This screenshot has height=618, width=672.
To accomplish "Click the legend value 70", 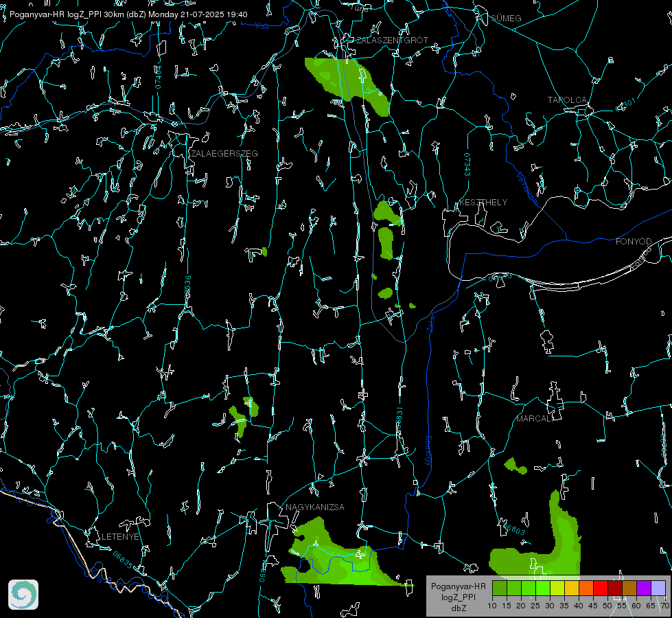I will (664, 606).
